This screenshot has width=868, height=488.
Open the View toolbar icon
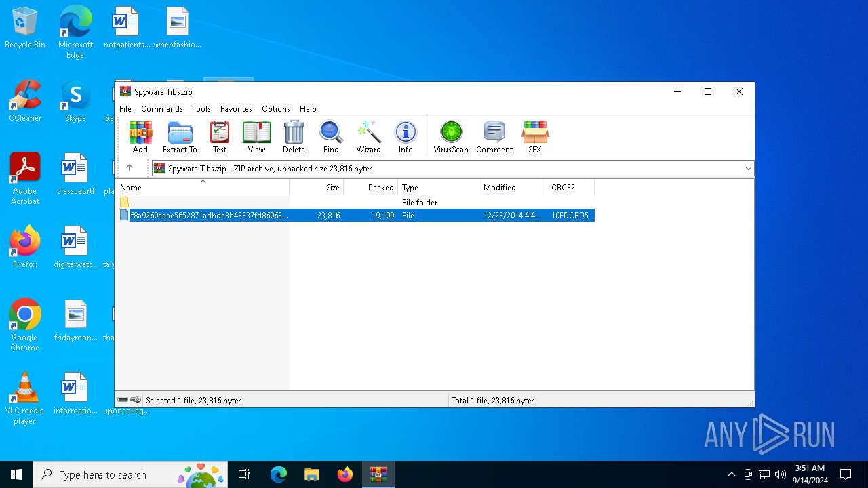point(256,138)
